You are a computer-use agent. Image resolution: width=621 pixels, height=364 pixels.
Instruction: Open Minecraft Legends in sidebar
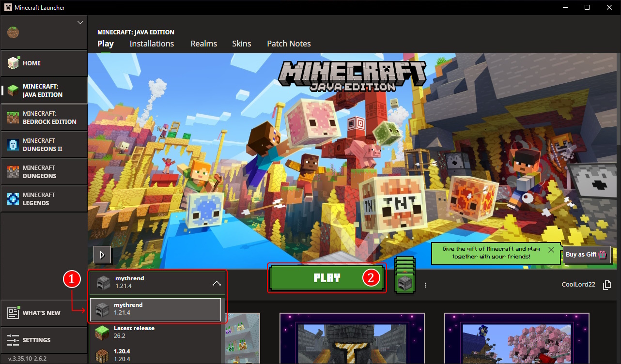[x=44, y=199]
